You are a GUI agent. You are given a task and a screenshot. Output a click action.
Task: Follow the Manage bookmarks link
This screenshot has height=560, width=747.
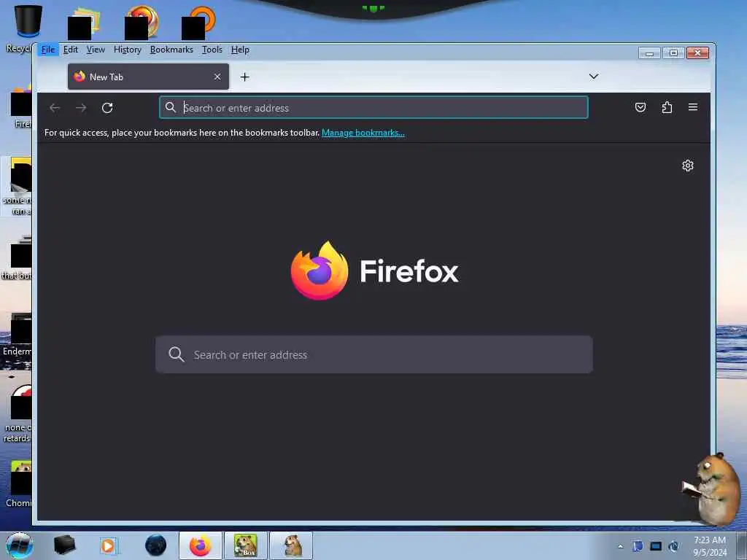click(363, 133)
